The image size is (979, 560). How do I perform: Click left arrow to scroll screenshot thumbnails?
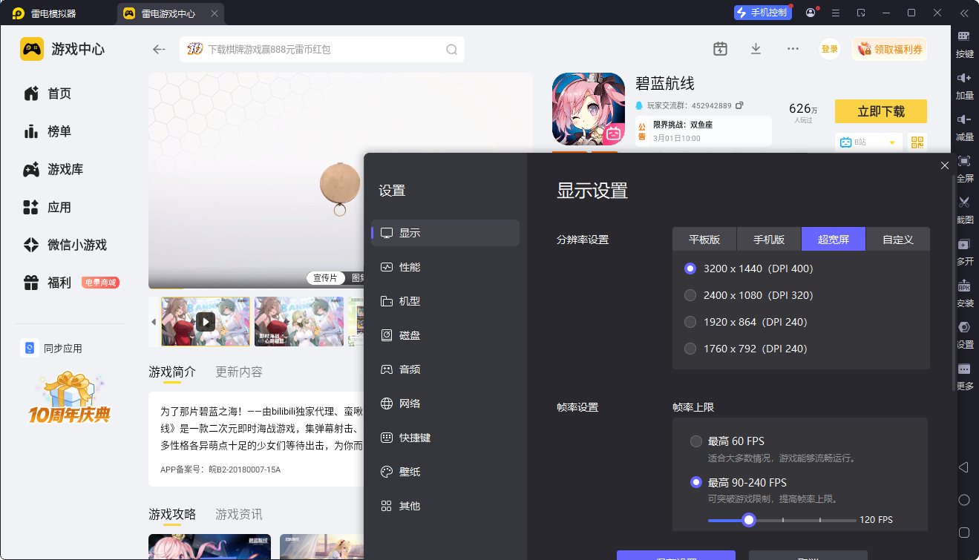[154, 322]
